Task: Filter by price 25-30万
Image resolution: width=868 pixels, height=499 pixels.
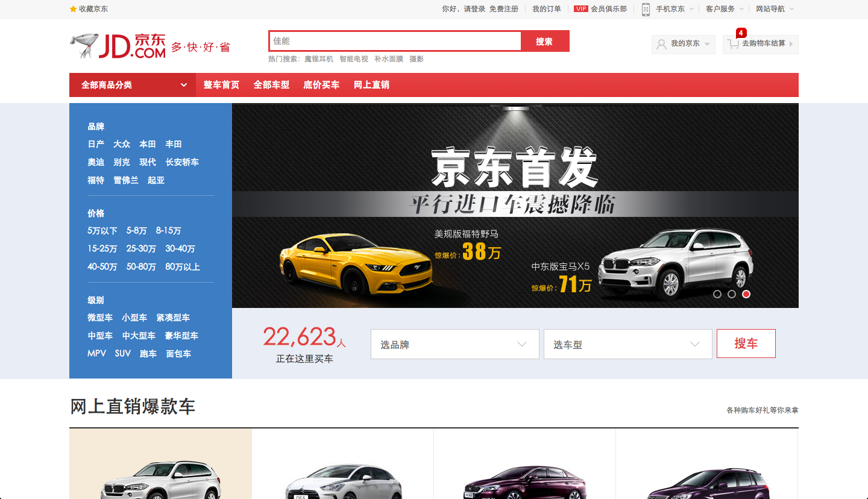Action: click(141, 249)
